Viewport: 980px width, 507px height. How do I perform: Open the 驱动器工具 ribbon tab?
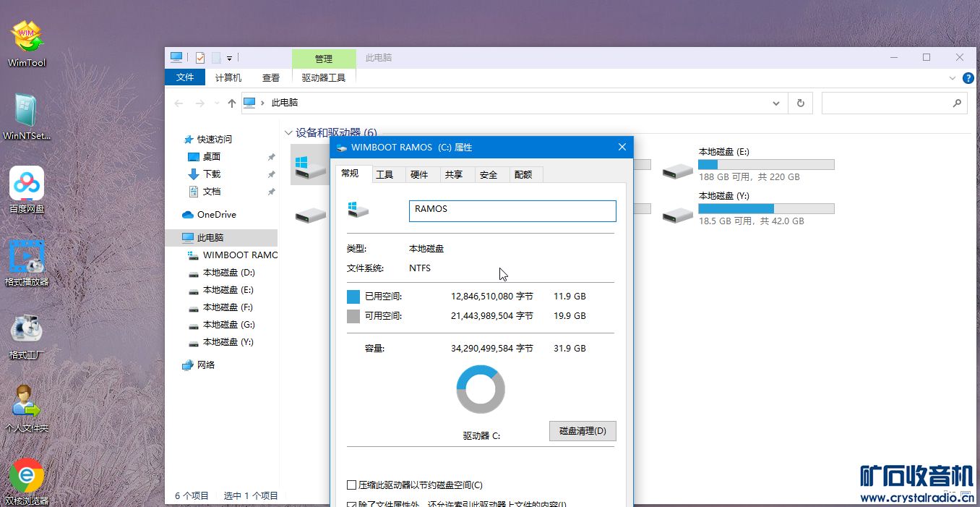pos(324,77)
